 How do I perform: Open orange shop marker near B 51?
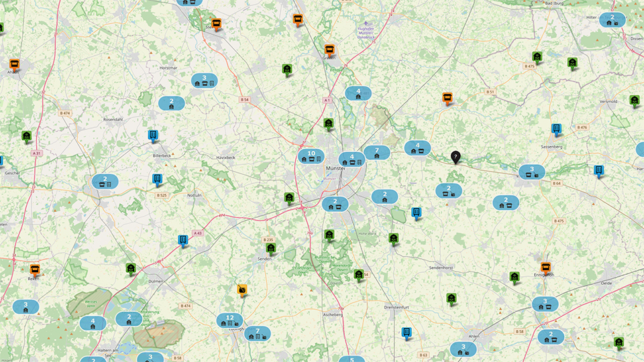tap(447, 99)
